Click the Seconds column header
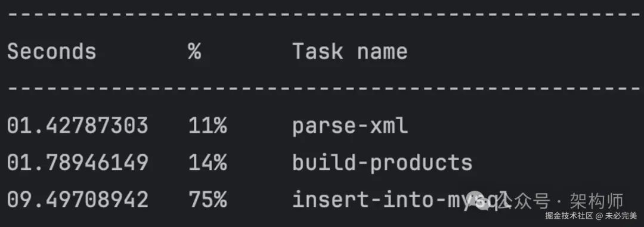 52,52
